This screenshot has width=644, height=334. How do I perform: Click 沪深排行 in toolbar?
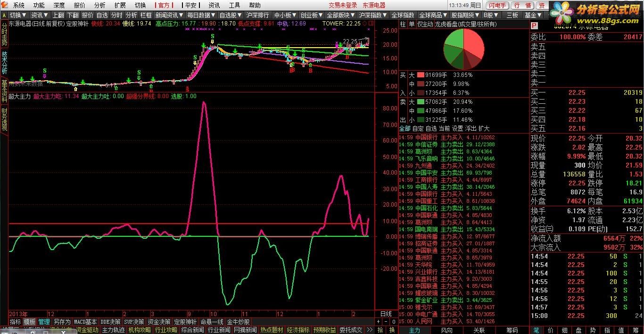click(x=258, y=15)
